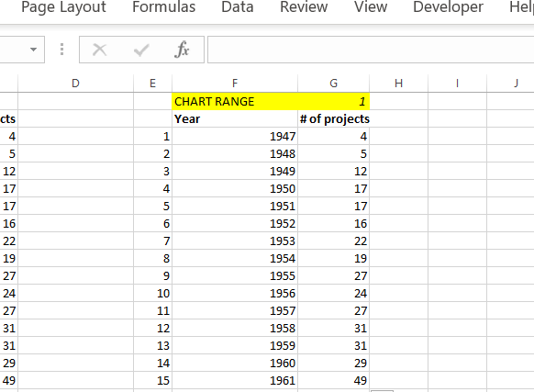Open the Page Layout ribbon tab

pyautogui.click(x=63, y=6)
